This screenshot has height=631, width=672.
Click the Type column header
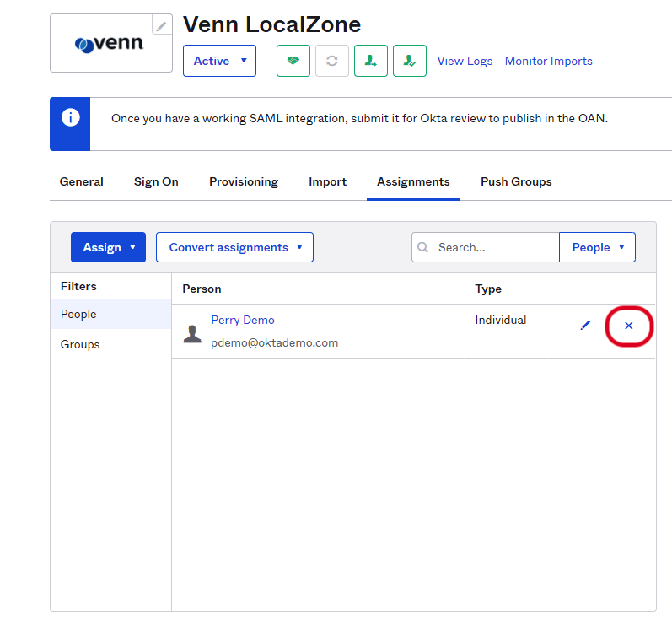click(x=488, y=289)
